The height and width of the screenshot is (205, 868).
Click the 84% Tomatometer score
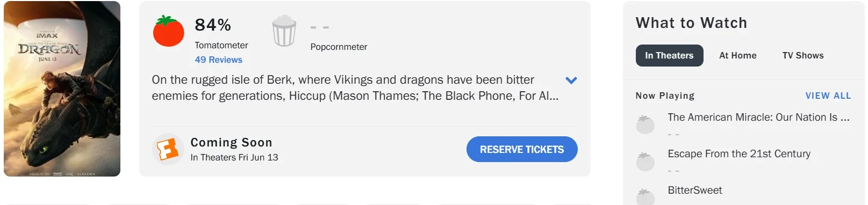[x=213, y=25]
